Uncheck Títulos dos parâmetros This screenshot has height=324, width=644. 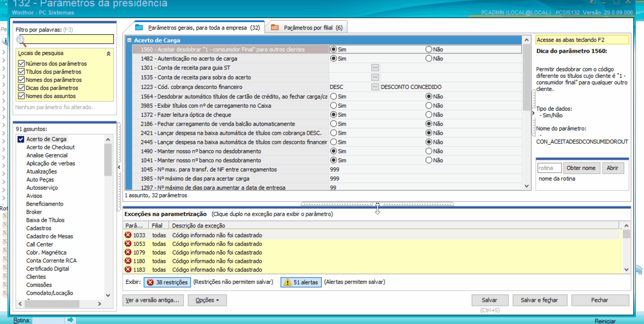21,72
